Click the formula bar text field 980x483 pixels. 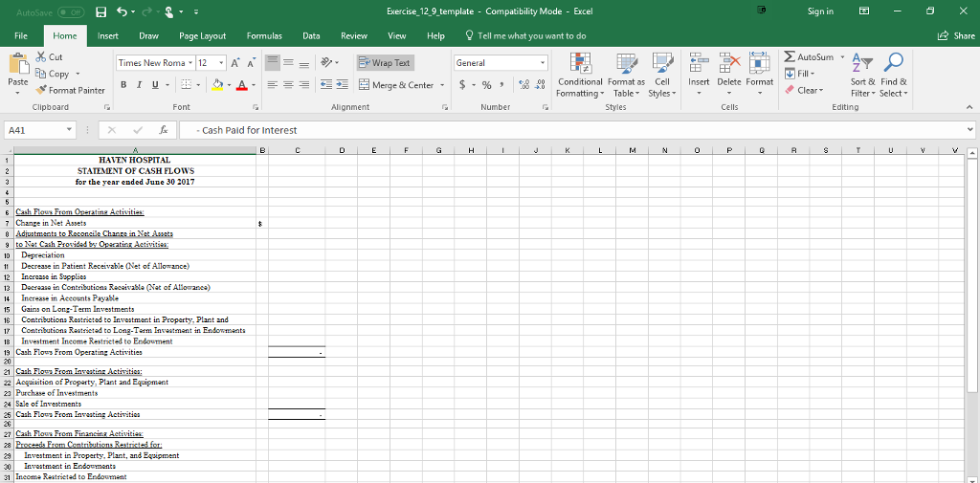click(x=570, y=131)
